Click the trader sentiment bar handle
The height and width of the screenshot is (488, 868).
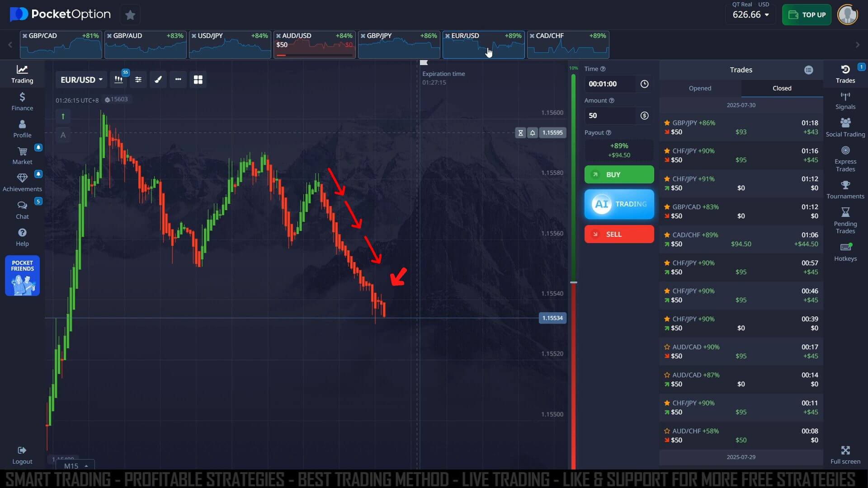(x=574, y=282)
